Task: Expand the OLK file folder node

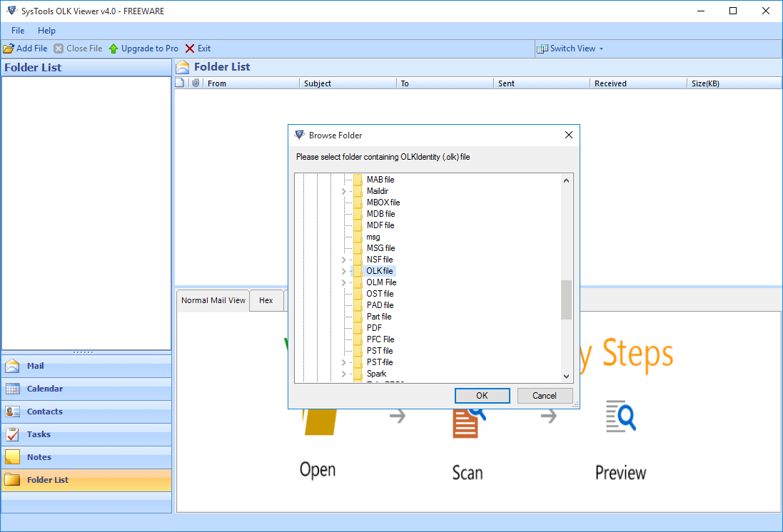Action: point(343,271)
